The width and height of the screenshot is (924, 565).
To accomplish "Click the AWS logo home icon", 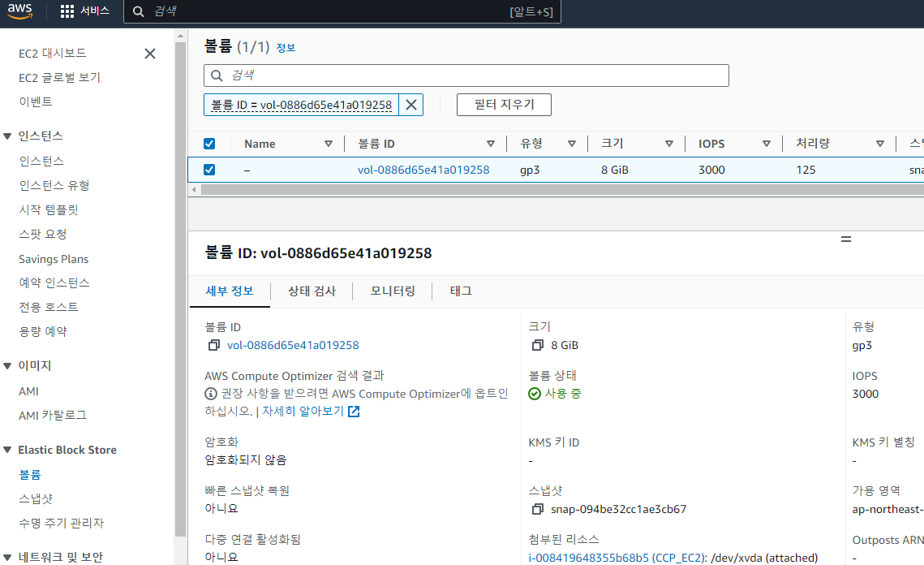I will (20, 11).
